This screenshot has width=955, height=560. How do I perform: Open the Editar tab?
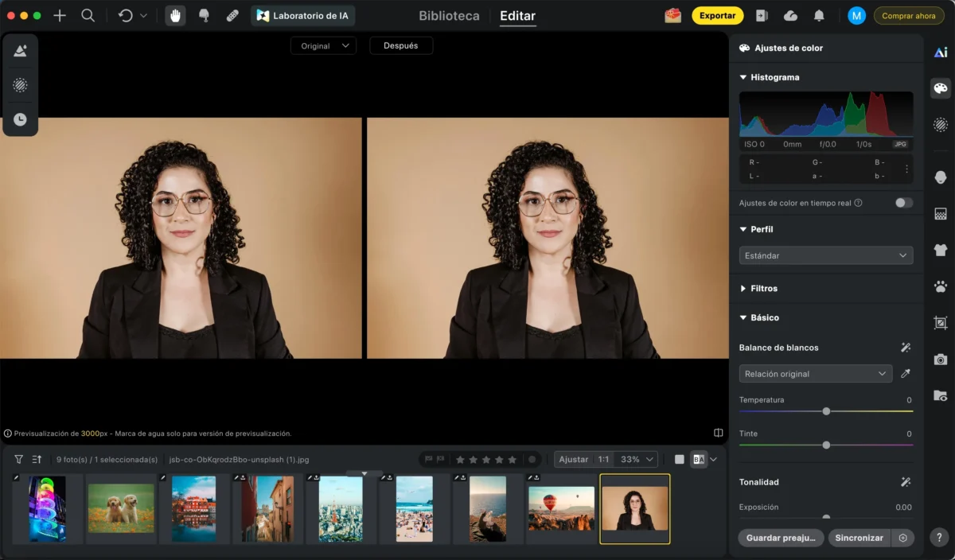(x=517, y=15)
